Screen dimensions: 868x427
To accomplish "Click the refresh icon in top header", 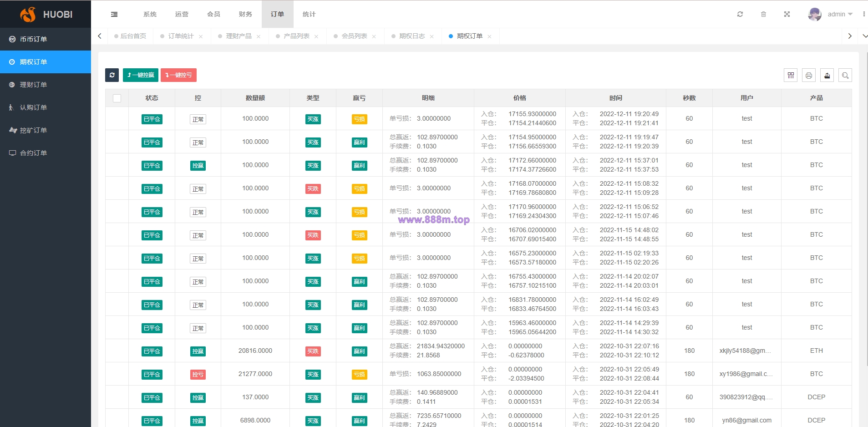I will (740, 14).
